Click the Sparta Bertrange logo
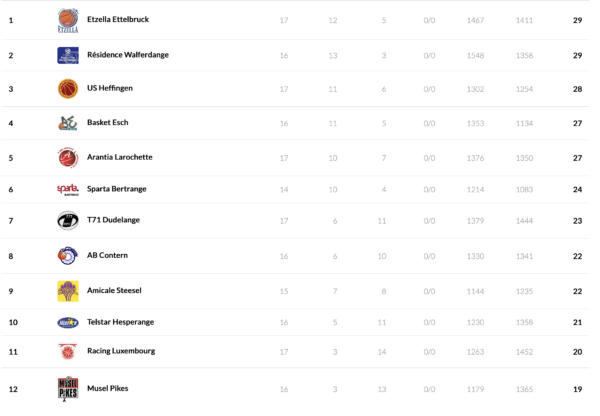 pos(68,190)
